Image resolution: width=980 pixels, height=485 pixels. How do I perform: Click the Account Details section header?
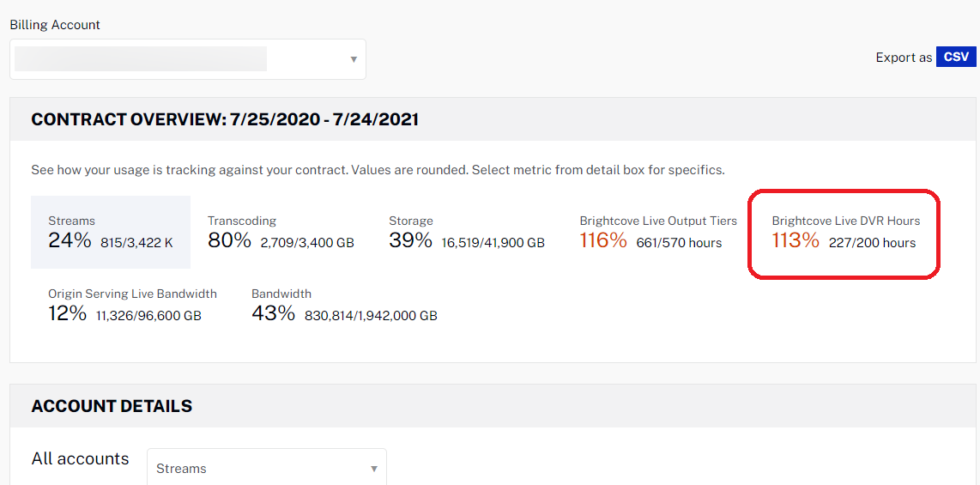pos(112,406)
